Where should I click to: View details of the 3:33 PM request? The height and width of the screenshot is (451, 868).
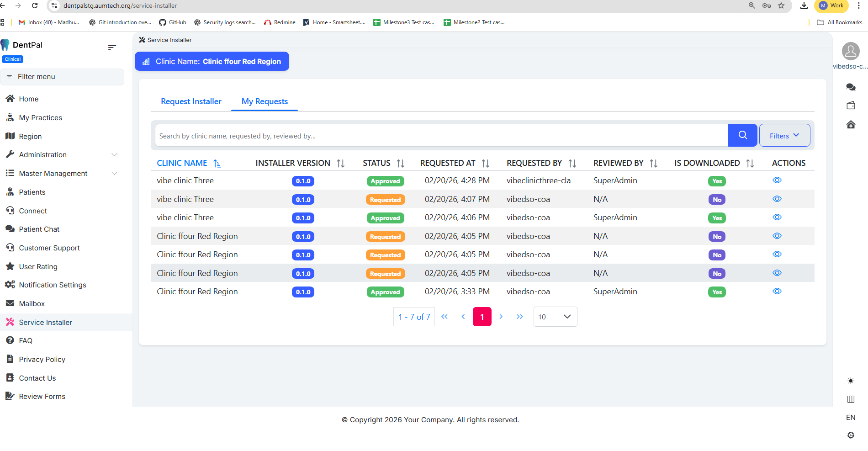777,292
